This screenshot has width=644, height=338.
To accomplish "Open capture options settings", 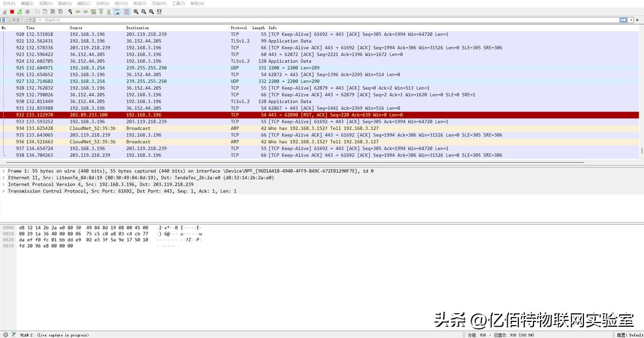I will (x=28, y=11).
